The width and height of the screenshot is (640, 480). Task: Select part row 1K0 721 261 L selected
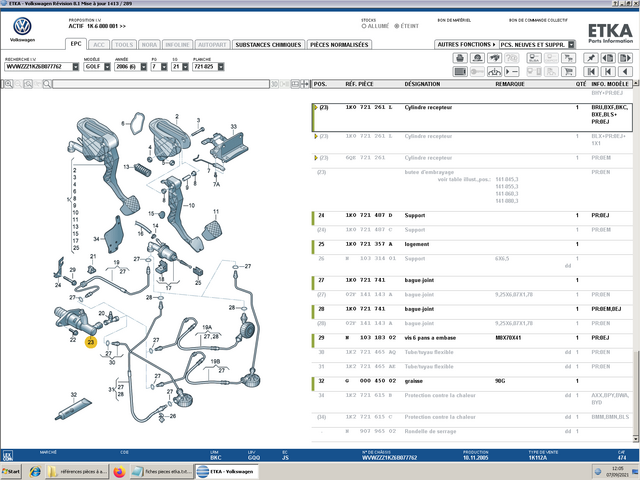coord(472,118)
